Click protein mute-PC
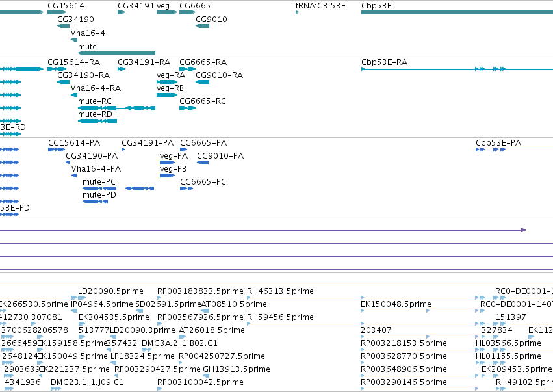Screen dimensions: 553x392 click(99, 182)
